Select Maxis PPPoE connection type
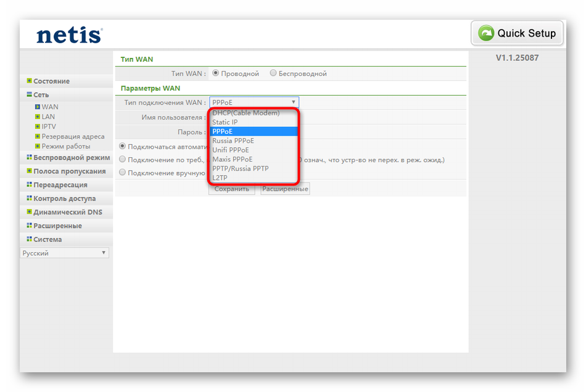Viewport: 586px width, 392px height. [254, 159]
